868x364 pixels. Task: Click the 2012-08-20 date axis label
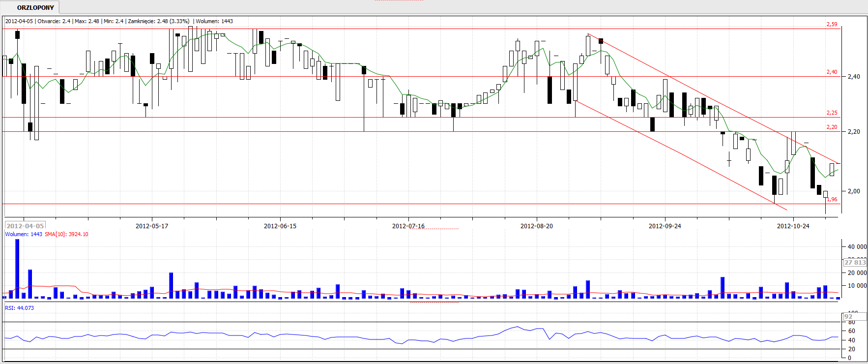click(x=537, y=226)
